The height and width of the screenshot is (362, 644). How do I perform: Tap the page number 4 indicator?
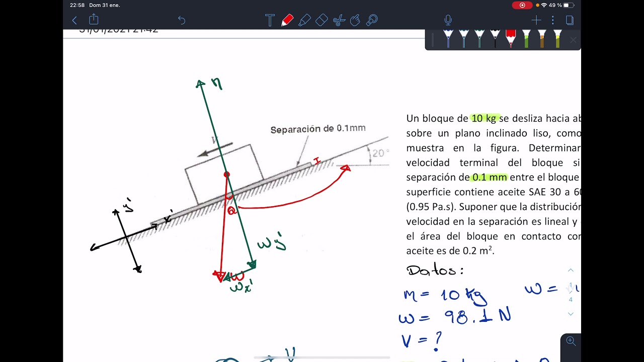(571, 300)
